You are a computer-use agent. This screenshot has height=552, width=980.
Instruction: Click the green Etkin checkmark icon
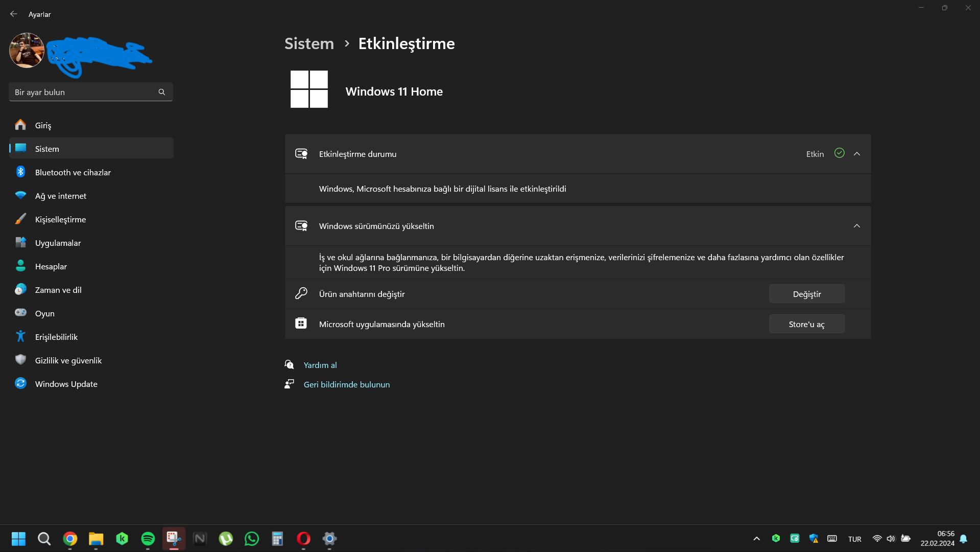click(840, 153)
